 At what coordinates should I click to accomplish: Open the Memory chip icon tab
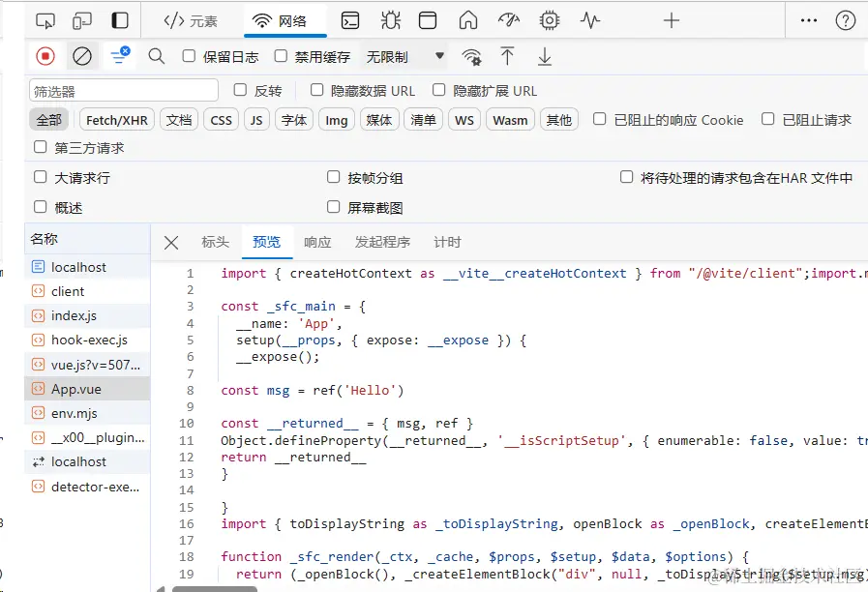[549, 21]
